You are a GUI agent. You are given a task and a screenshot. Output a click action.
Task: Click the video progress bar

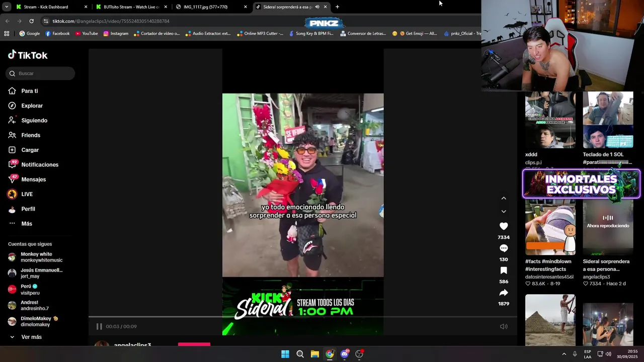point(303,317)
